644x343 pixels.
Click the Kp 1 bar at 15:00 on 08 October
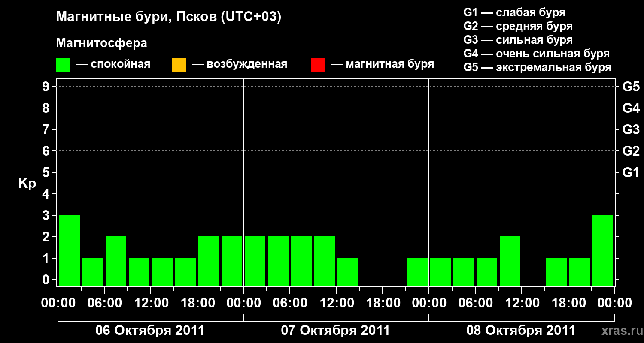[x=556, y=272]
